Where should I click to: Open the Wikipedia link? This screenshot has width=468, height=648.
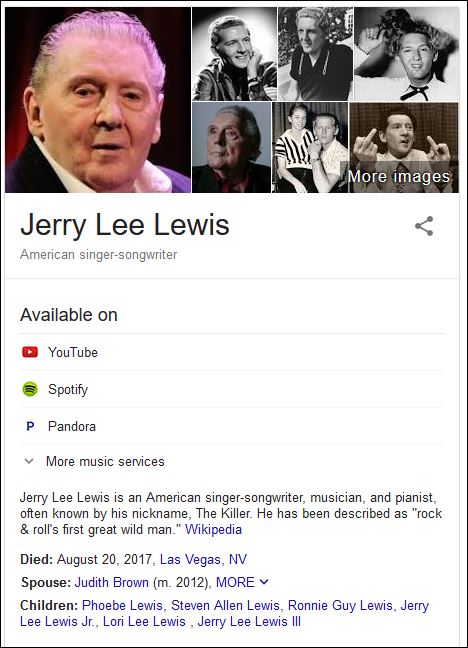213,529
